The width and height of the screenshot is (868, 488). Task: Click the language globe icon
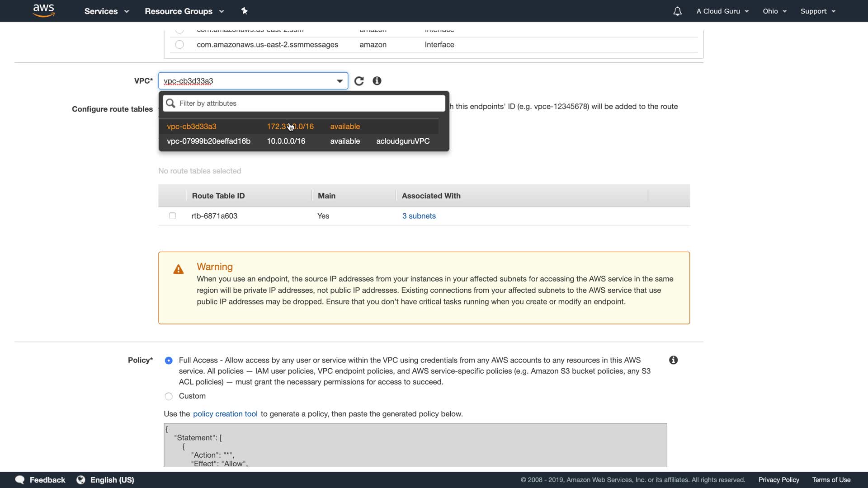pyautogui.click(x=81, y=480)
